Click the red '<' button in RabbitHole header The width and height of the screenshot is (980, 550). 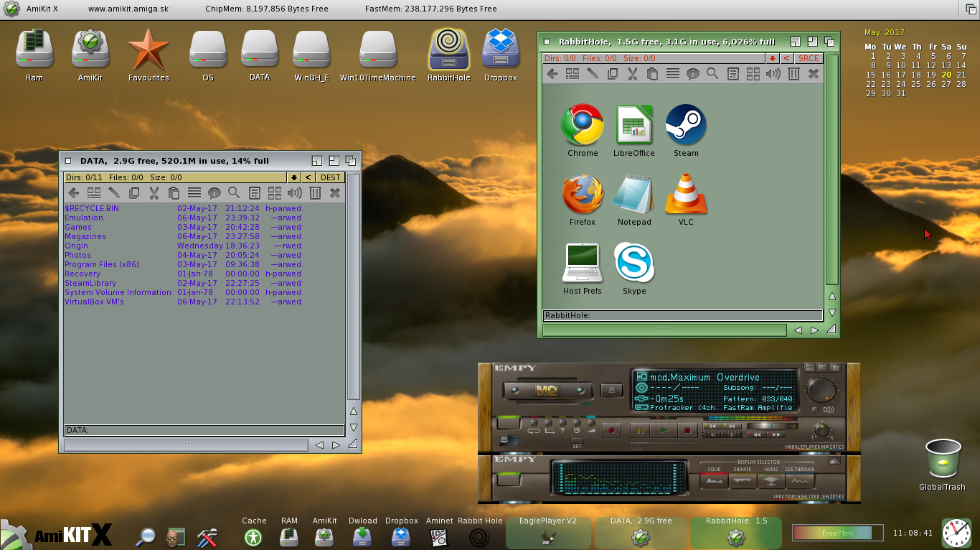786,58
